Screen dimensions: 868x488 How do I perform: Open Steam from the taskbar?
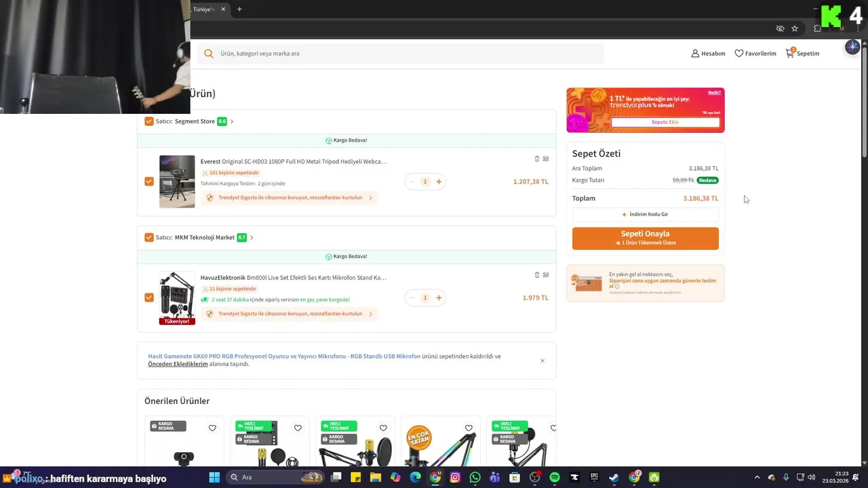(x=614, y=477)
